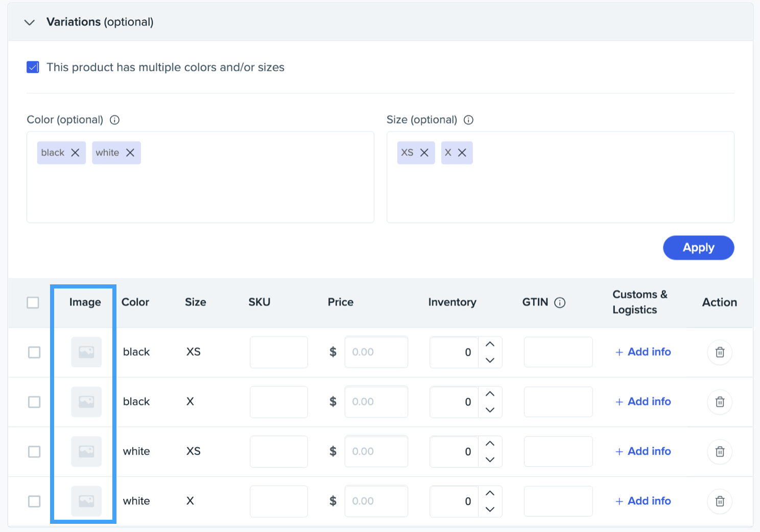Click the Size info icon
This screenshot has height=532, width=760.
point(468,120)
